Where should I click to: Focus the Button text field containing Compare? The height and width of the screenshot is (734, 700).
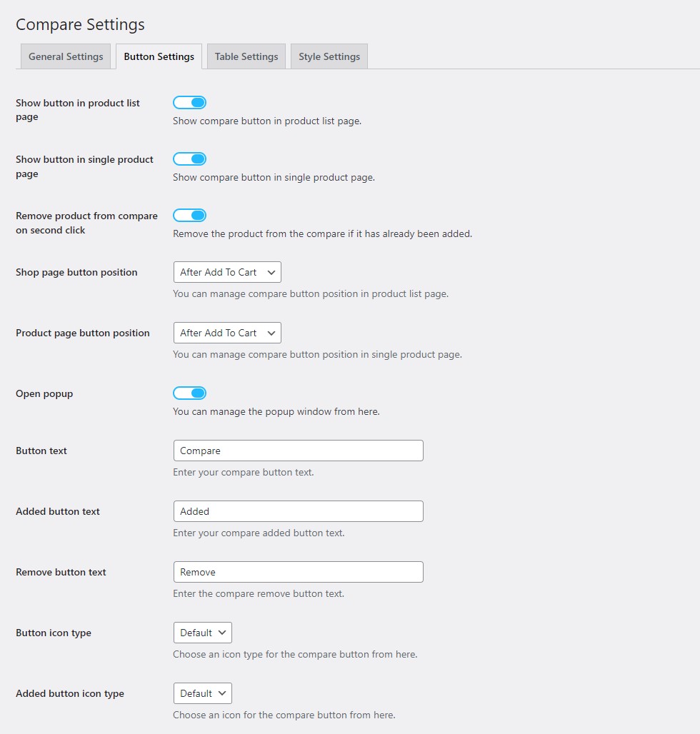[299, 451]
